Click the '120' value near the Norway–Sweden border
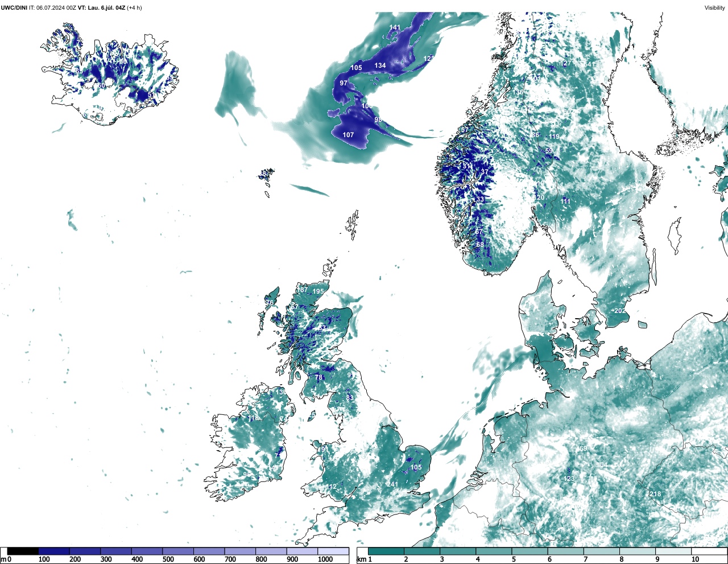Image resolution: width=728 pixels, height=564 pixels. click(x=539, y=197)
